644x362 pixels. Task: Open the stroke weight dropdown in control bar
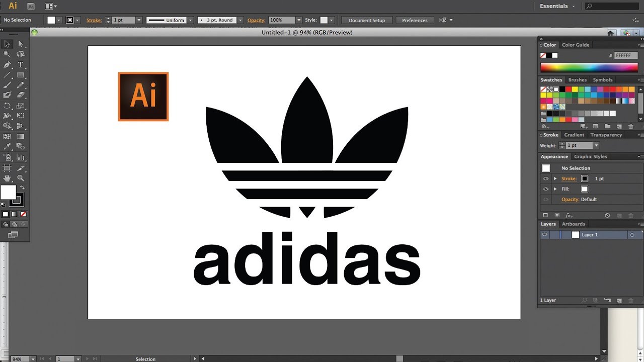point(139,20)
